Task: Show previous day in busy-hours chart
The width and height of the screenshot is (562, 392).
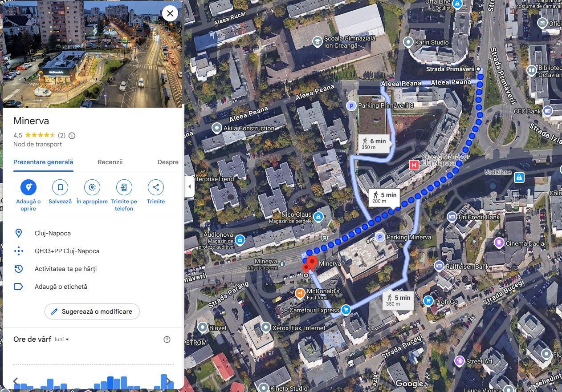Action: (x=16, y=381)
